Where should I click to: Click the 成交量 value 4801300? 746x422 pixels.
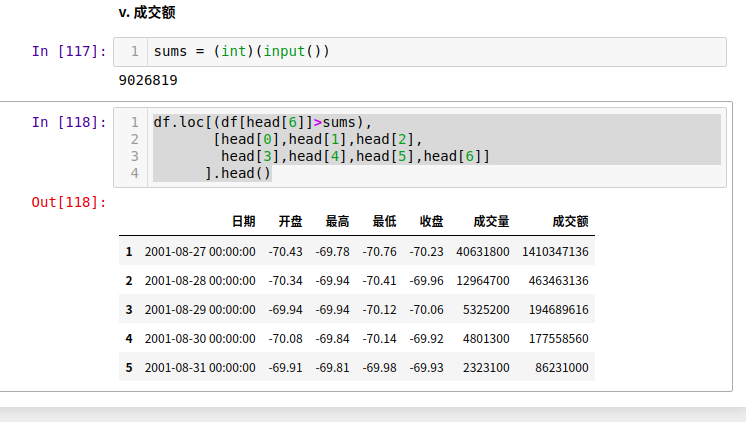[x=486, y=339]
